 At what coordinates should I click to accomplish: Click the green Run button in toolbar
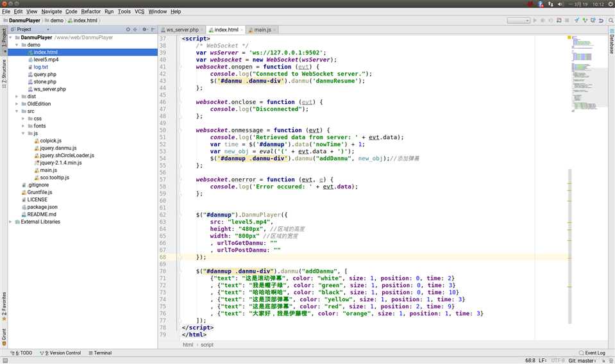[x=535, y=21]
